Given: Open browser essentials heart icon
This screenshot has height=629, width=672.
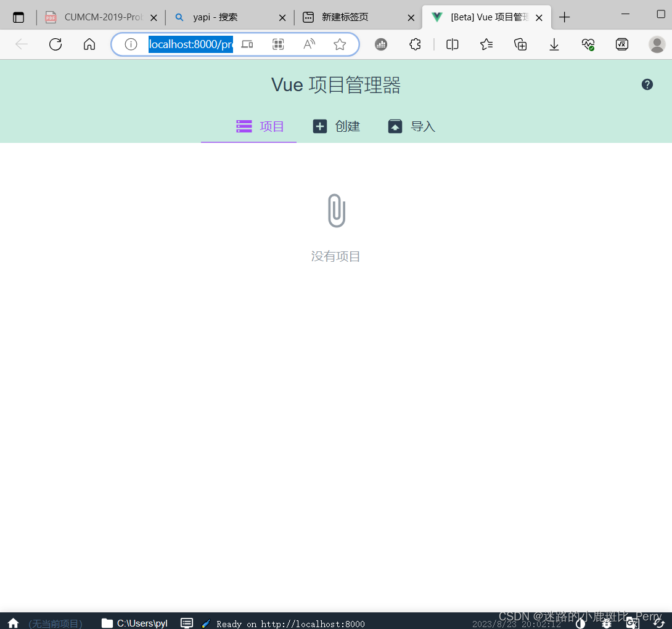Looking at the screenshot, I should pos(588,44).
